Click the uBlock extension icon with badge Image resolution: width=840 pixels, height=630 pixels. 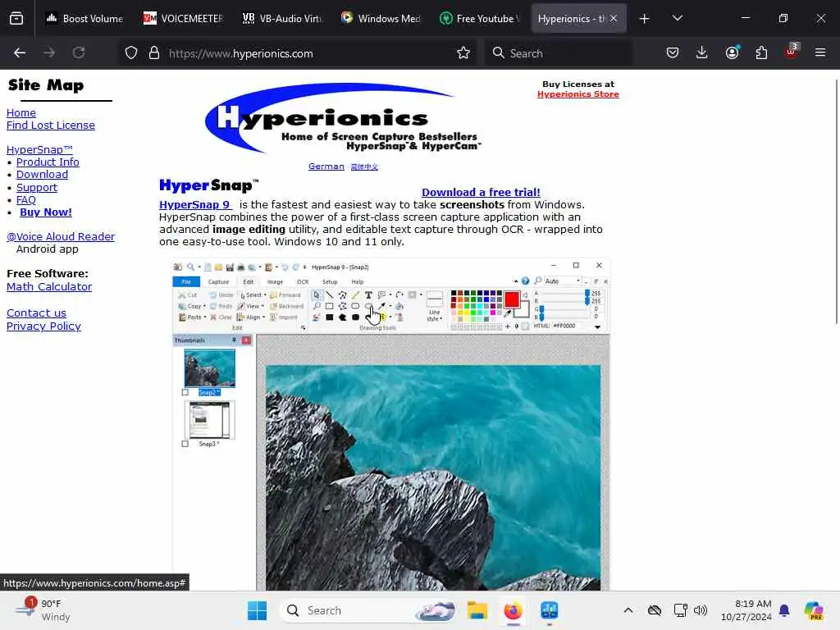coord(792,52)
